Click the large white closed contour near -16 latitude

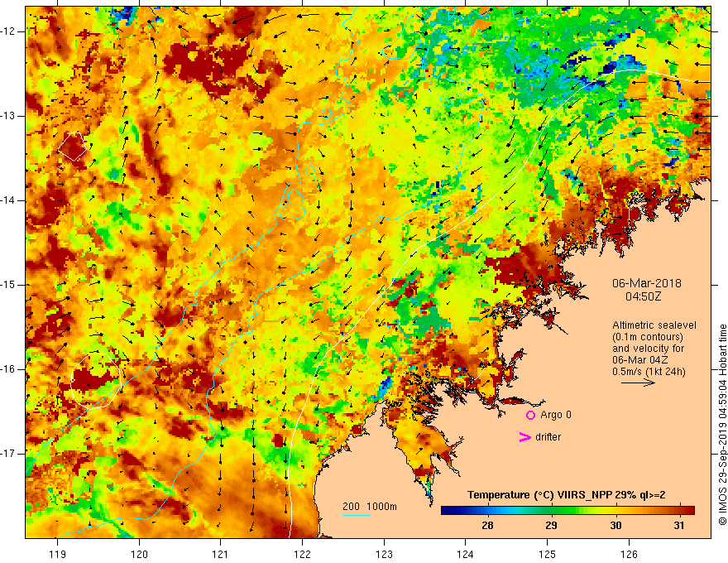96,381
